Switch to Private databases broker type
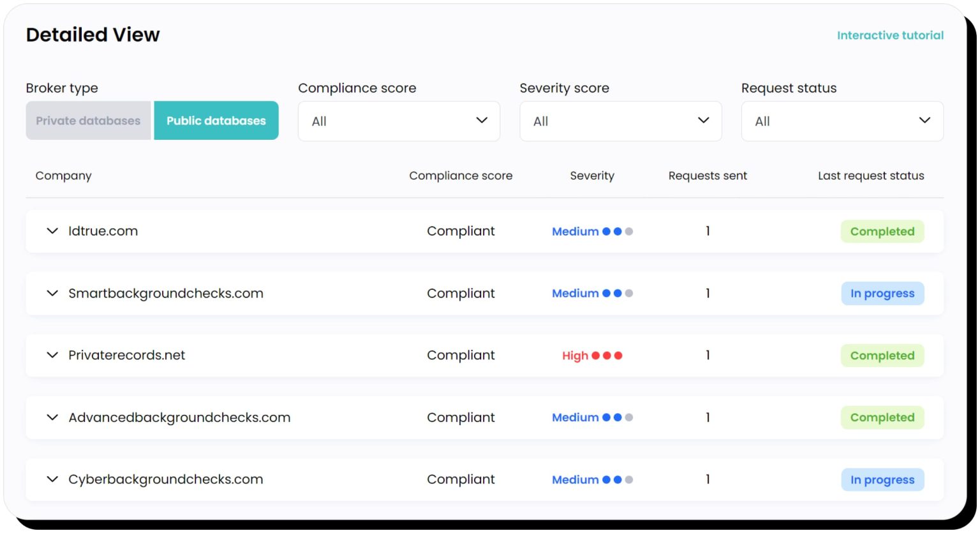Screen dimensions: 980x533 point(88,121)
